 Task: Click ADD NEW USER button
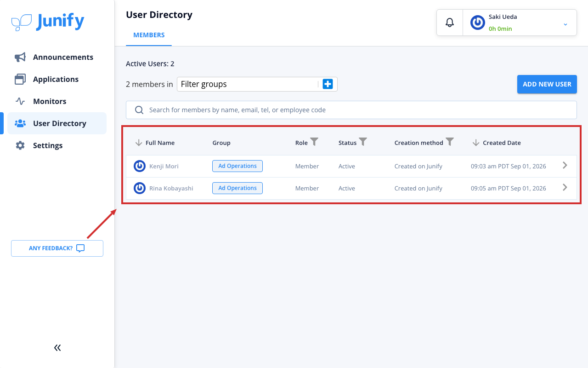[547, 84]
